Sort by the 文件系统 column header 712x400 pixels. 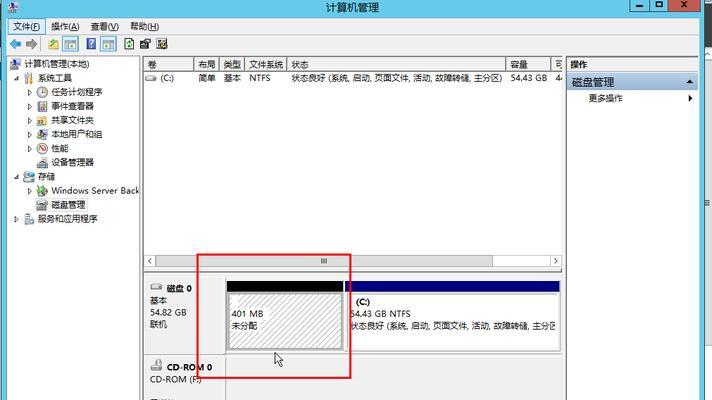coord(266,64)
